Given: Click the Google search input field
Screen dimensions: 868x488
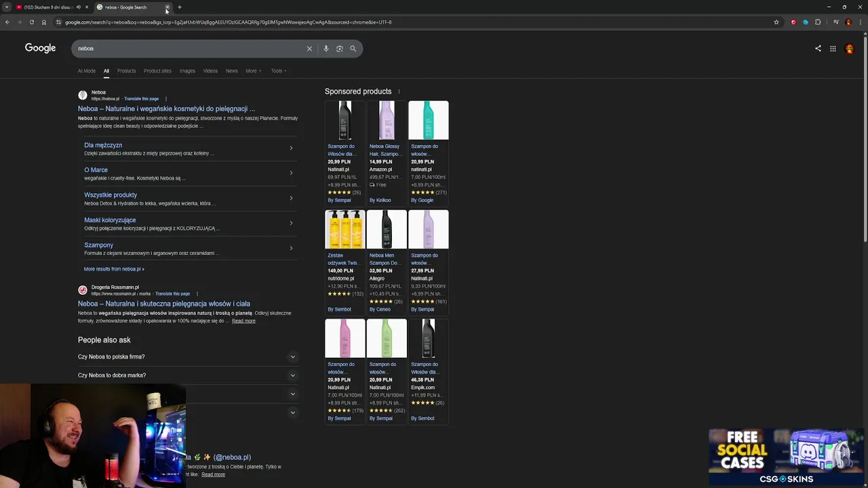Looking at the screenshot, I should (190, 48).
